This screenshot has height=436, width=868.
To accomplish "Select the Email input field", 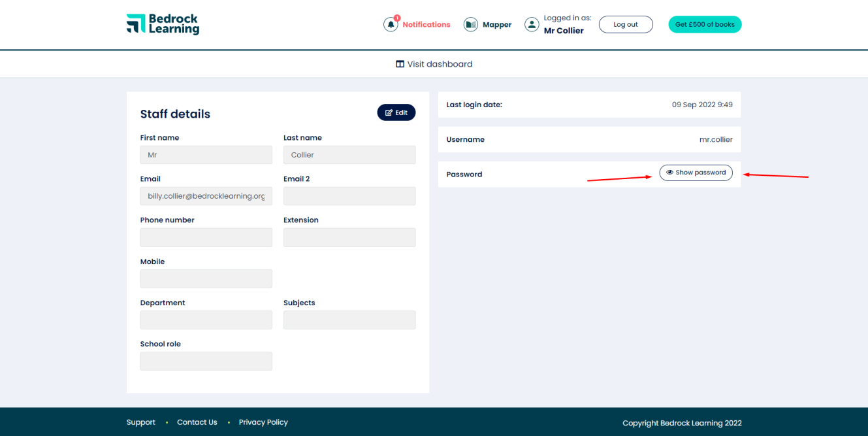I will coord(206,196).
